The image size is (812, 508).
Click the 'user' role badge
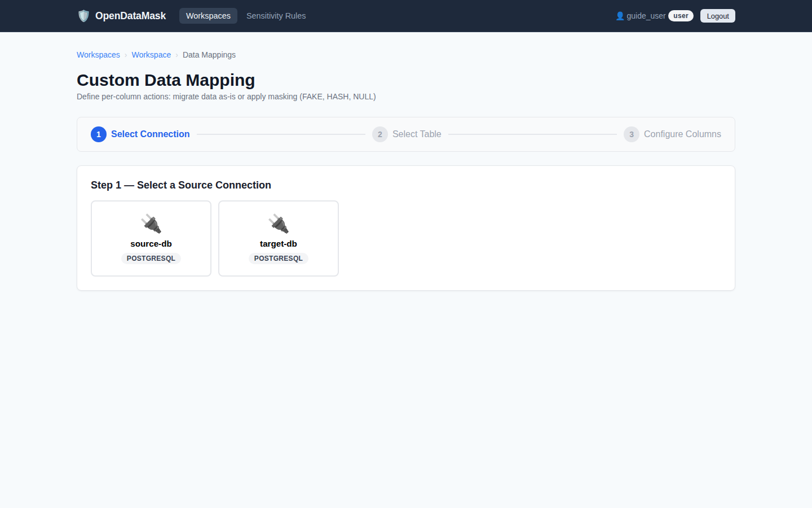[x=681, y=16]
